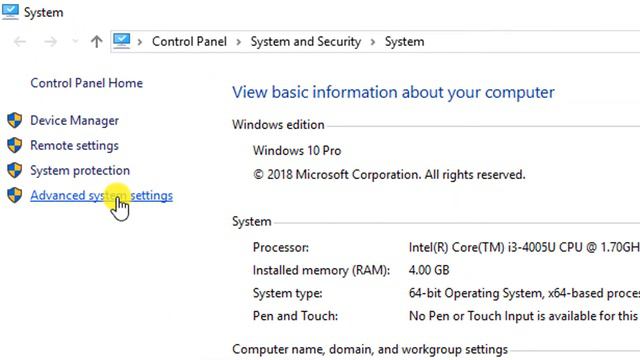The width and height of the screenshot is (640, 360).
Task: Click the System window title icon
Action: click(10, 12)
